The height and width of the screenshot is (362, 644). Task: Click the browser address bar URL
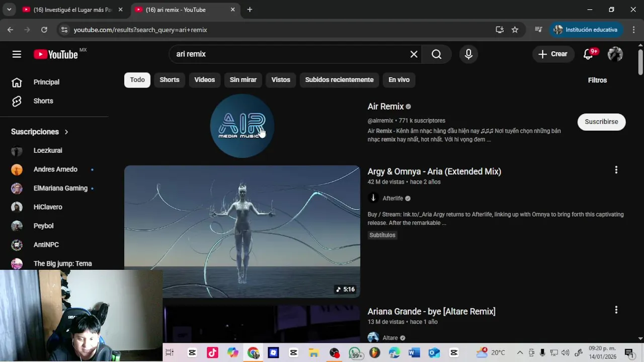tap(140, 30)
